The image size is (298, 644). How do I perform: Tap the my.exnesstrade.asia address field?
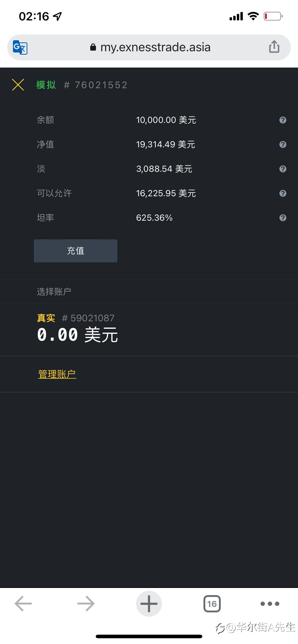point(155,47)
